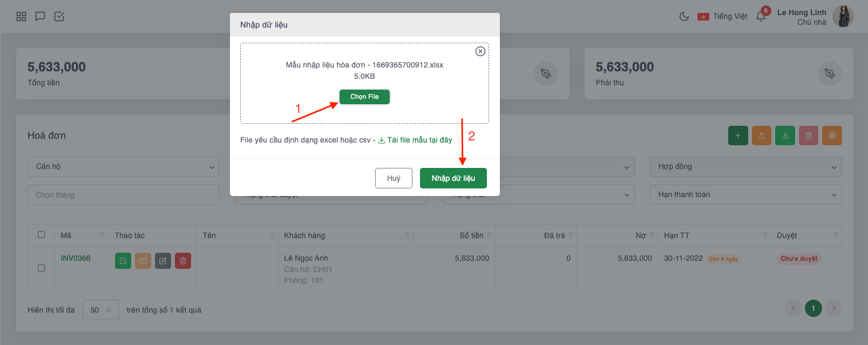Open the notifications bell
This screenshot has width=868, height=345.
(x=761, y=16)
